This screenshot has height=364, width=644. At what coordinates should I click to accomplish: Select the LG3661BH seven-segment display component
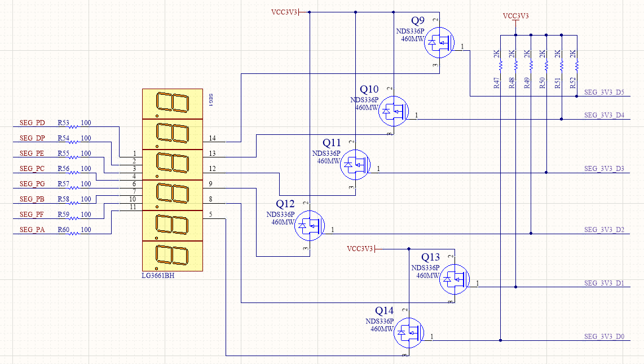tap(173, 180)
